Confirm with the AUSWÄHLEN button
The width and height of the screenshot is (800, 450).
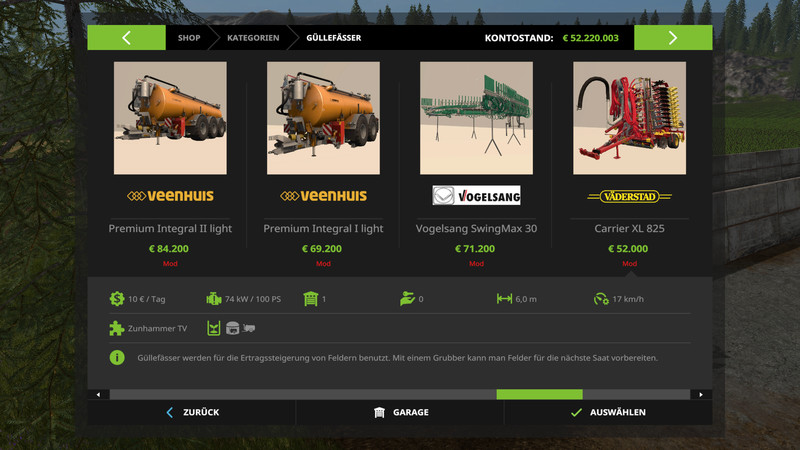point(608,412)
